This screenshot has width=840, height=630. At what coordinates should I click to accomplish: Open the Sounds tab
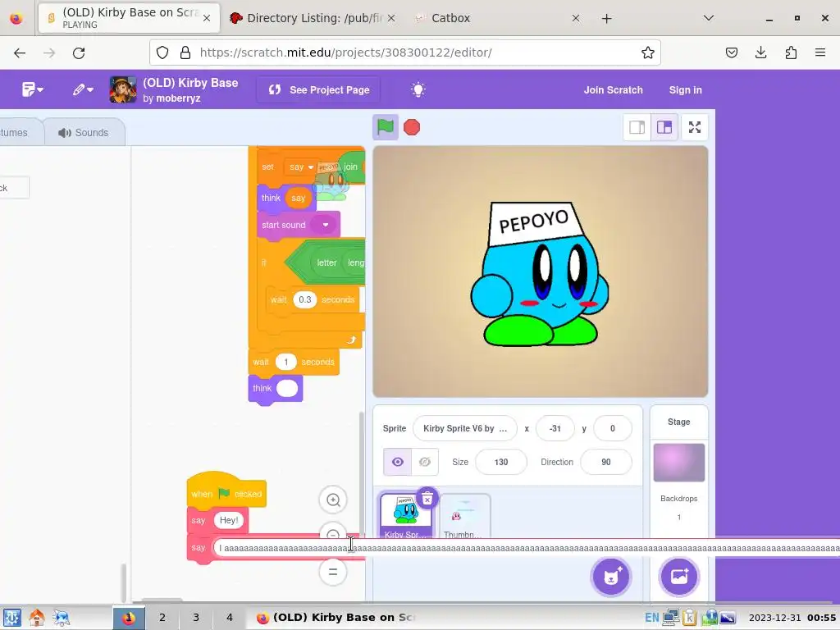pyautogui.click(x=84, y=132)
